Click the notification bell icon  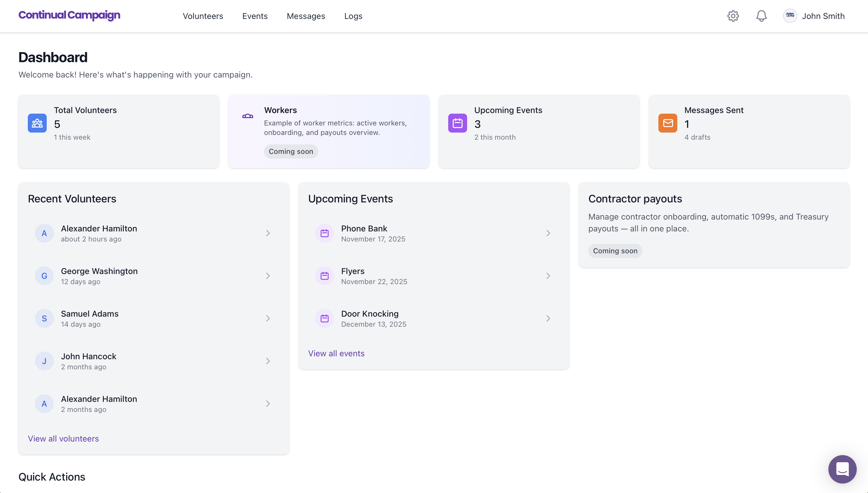pyautogui.click(x=761, y=16)
